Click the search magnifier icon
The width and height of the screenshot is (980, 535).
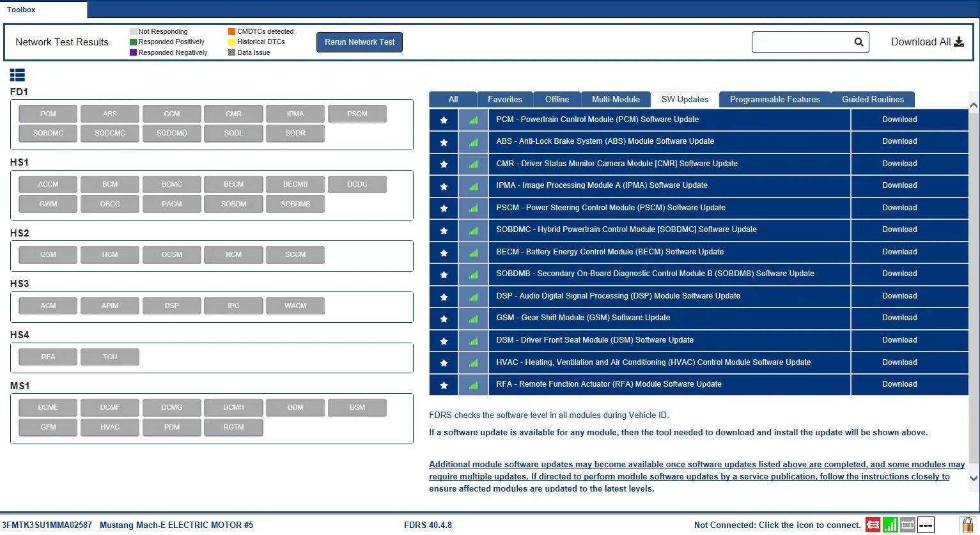[859, 42]
